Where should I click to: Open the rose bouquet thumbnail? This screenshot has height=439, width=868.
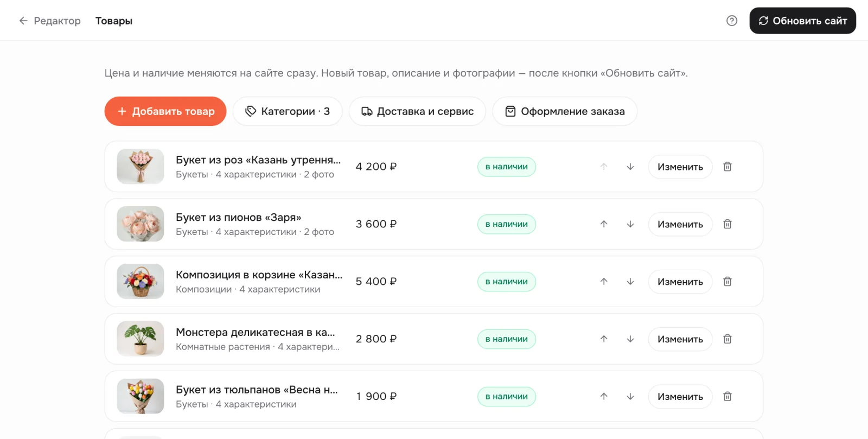point(141,167)
